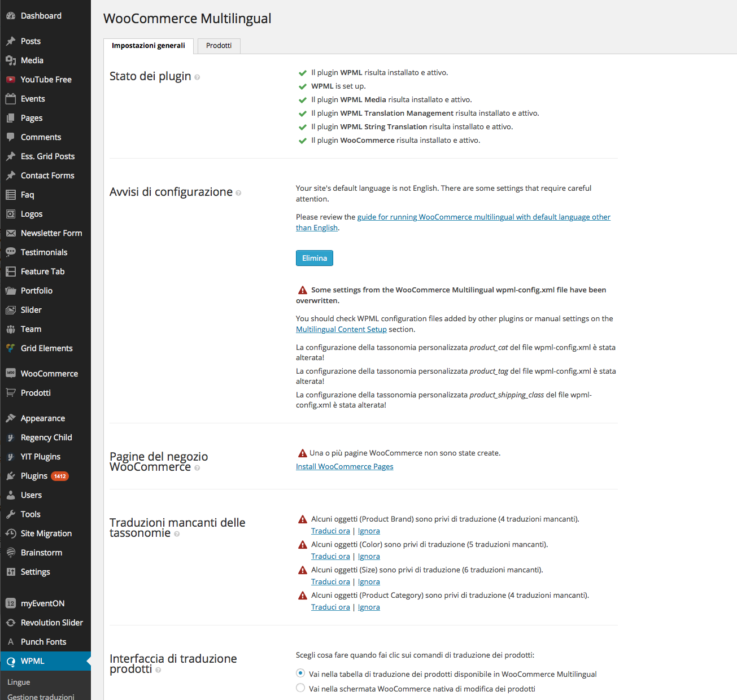Click the Prodotti cart icon
The width and height of the screenshot is (737, 700).
point(11,393)
